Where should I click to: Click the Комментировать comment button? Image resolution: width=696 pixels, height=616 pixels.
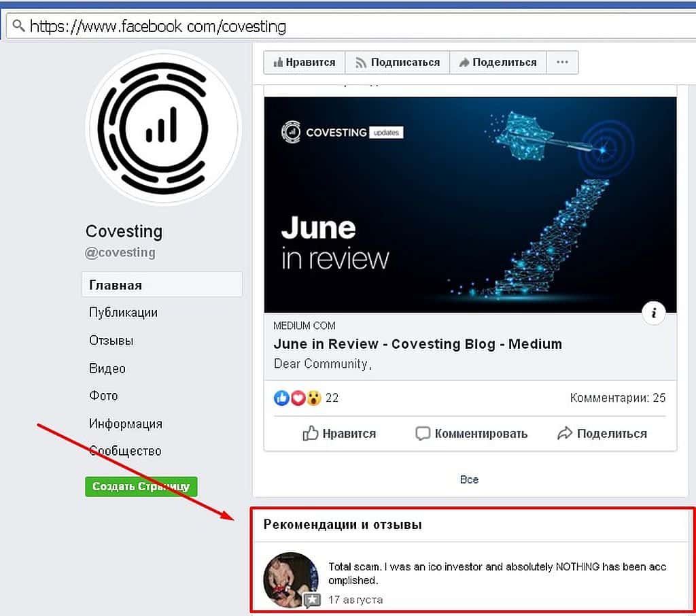(x=472, y=434)
